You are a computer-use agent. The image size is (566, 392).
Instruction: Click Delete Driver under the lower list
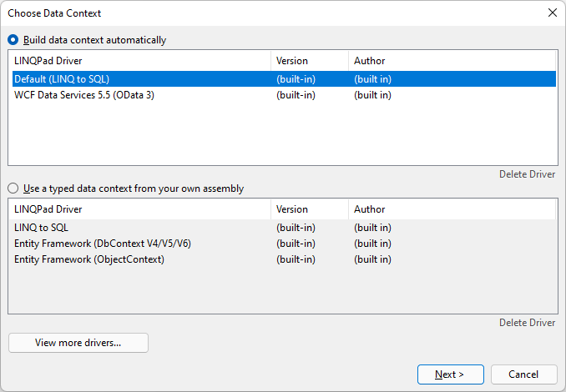(x=527, y=323)
